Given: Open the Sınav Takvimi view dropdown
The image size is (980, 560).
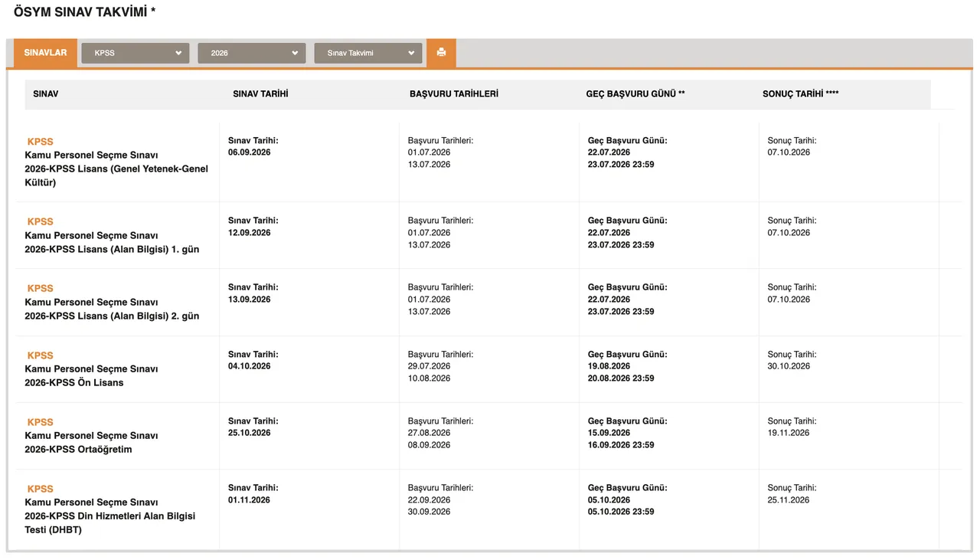Looking at the screenshot, I should coord(368,53).
